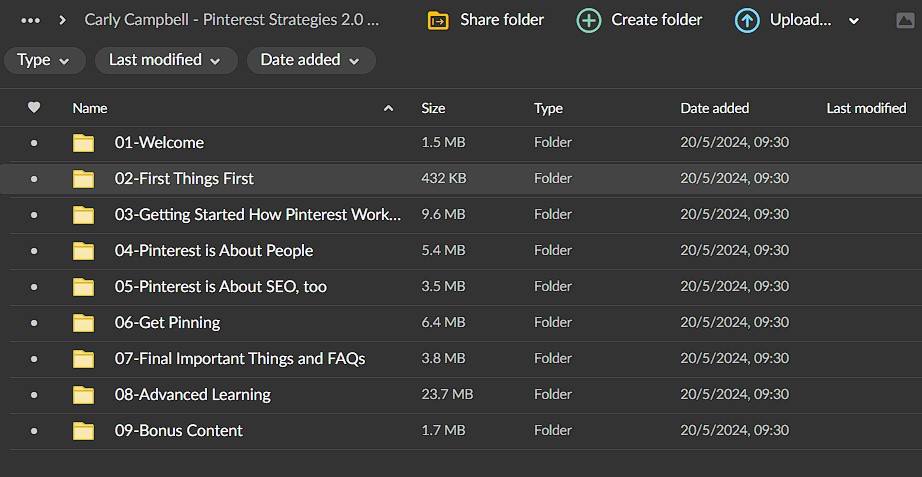Click the 1.5 MB size value
This screenshot has width=922, height=477.
coord(443,143)
